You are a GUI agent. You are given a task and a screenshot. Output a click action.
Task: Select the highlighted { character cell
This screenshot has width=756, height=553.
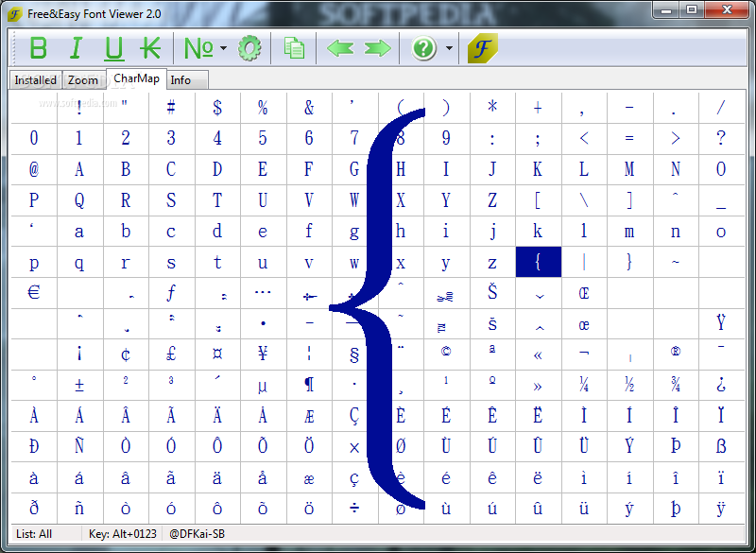click(538, 262)
